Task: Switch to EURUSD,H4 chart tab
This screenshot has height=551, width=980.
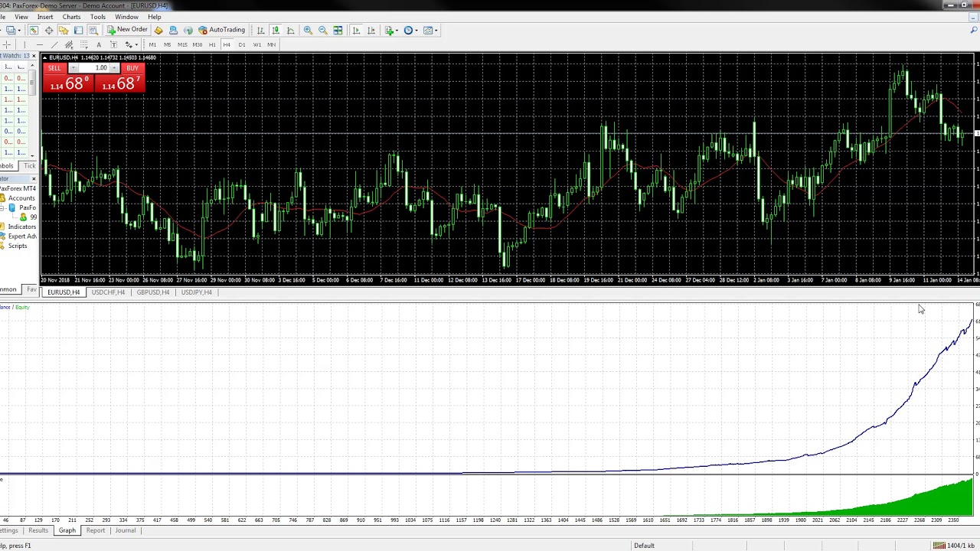Action: pyautogui.click(x=64, y=292)
